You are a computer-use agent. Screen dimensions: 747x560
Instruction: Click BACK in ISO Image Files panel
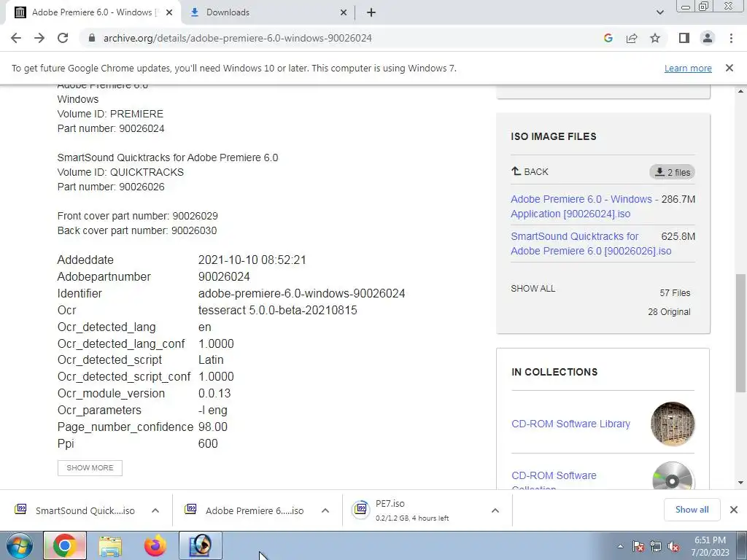pos(530,171)
